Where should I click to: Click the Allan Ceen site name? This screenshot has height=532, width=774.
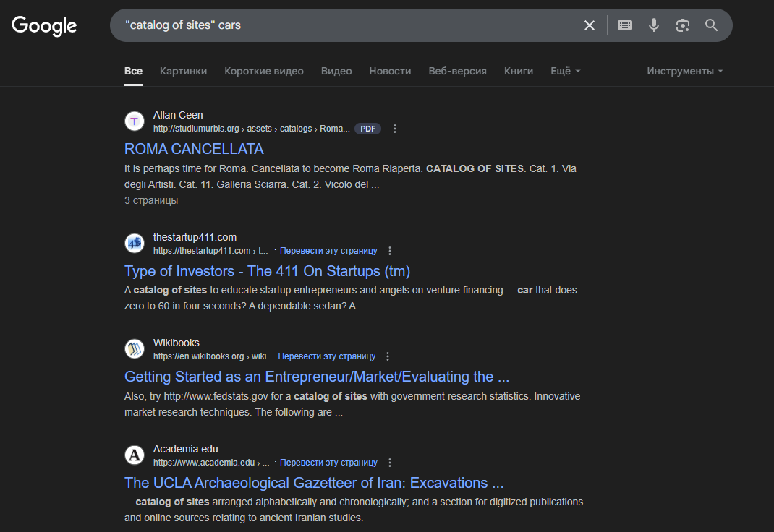(178, 115)
